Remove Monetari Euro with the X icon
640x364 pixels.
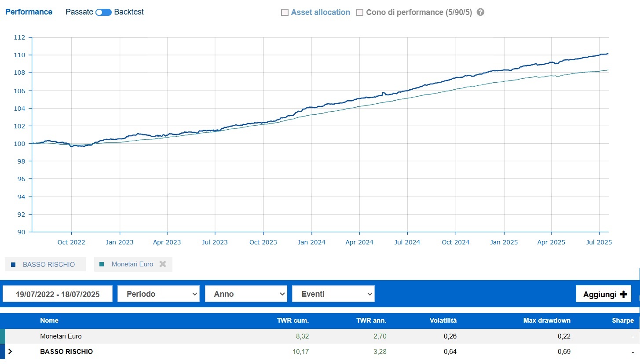tap(163, 264)
